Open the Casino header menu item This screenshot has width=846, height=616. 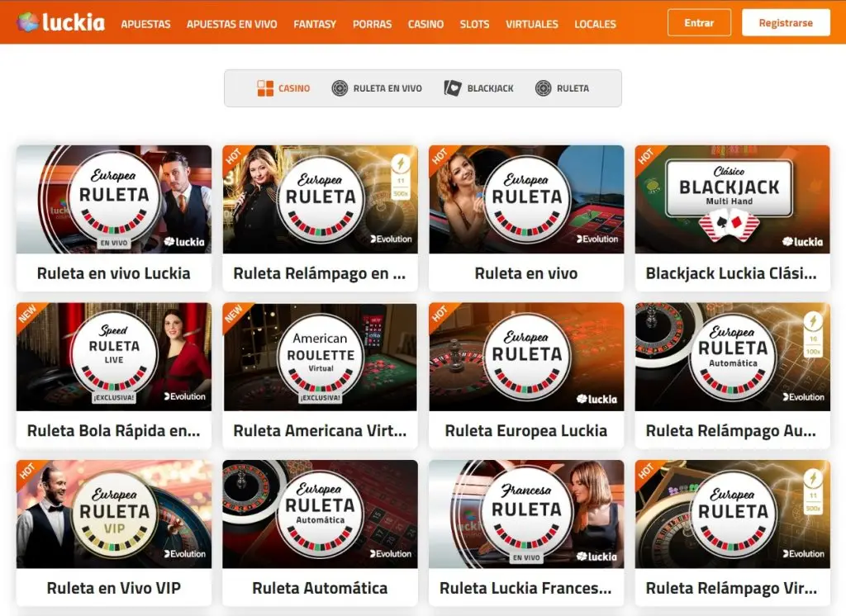coord(425,24)
